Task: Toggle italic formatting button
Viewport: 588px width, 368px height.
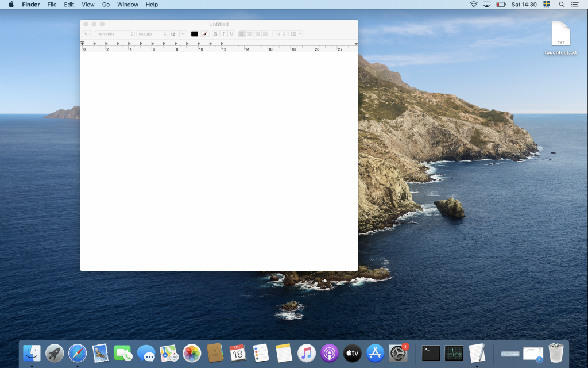Action: tap(223, 34)
